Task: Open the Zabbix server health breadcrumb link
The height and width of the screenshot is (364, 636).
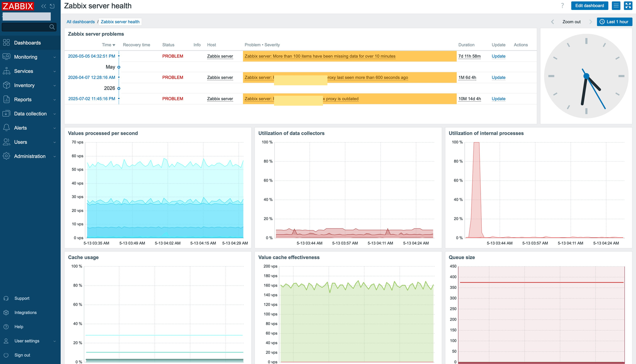Action: click(120, 22)
